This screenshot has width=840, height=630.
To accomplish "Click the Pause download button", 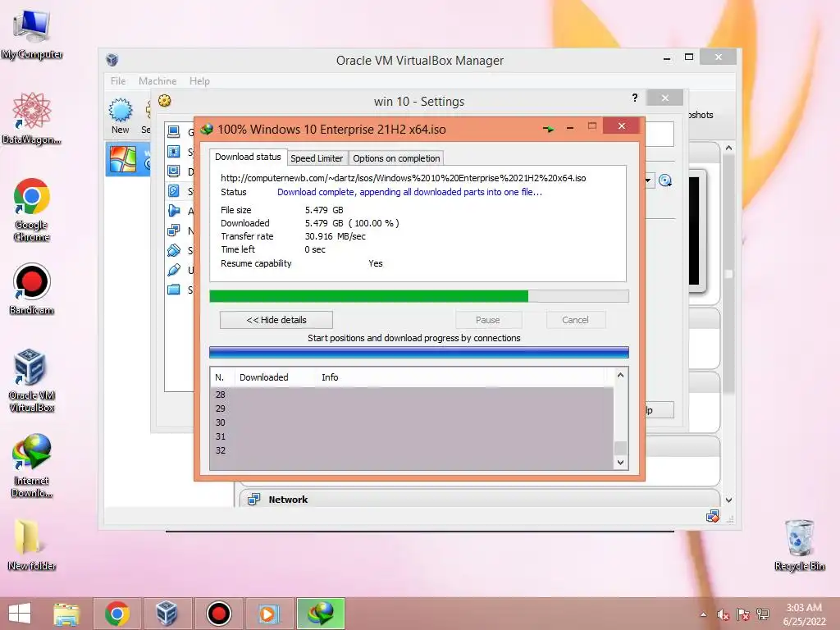I will (x=488, y=320).
